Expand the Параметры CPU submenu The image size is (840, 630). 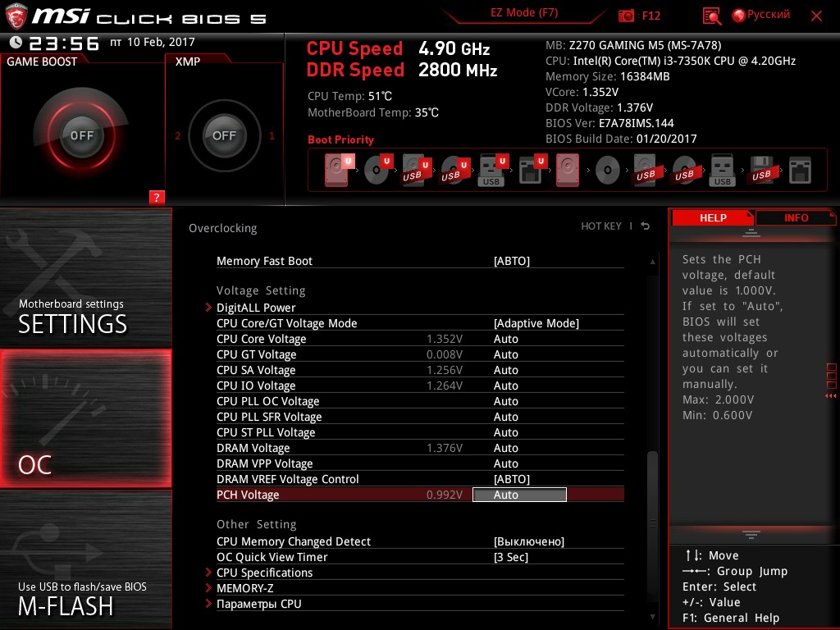click(258, 604)
